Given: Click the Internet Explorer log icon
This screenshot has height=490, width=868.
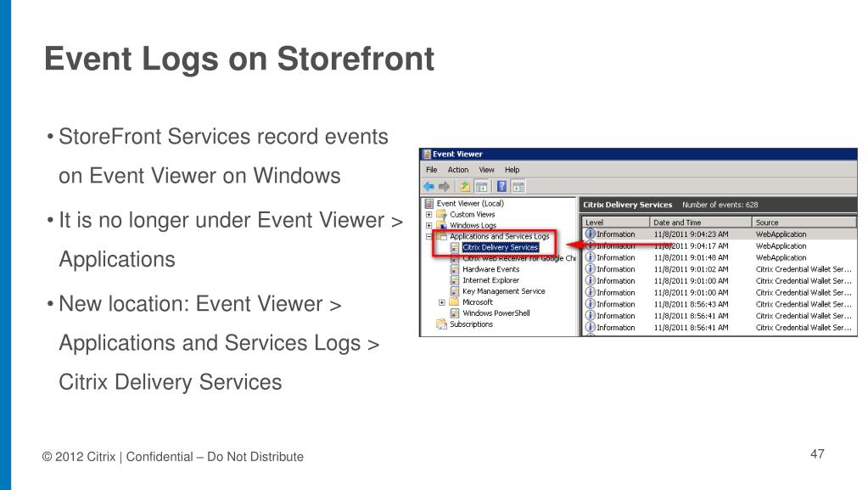Looking at the screenshot, I should point(455,280).
